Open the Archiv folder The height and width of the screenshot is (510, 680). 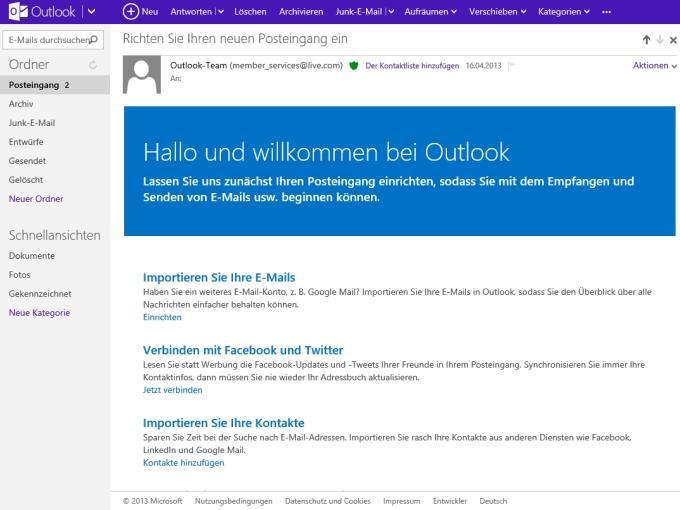pos(21,104)
